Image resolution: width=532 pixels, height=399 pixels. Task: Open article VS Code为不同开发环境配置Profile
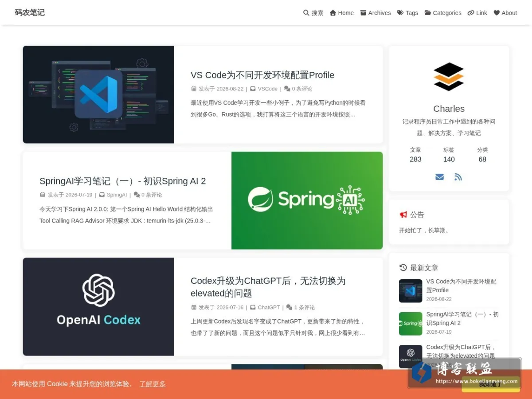pyautogui.click(x=262, y=75)
